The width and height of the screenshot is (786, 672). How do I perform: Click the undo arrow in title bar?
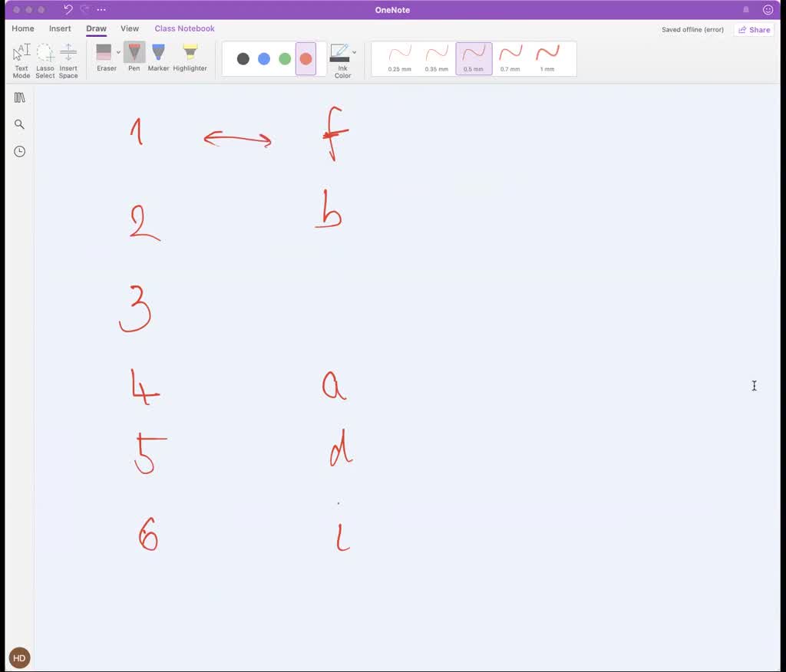click(68, 10)
